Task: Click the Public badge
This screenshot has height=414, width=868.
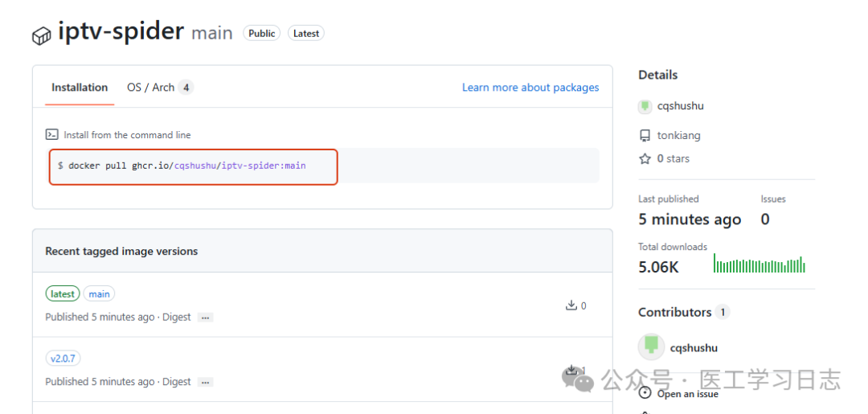Action: (262, 33)
